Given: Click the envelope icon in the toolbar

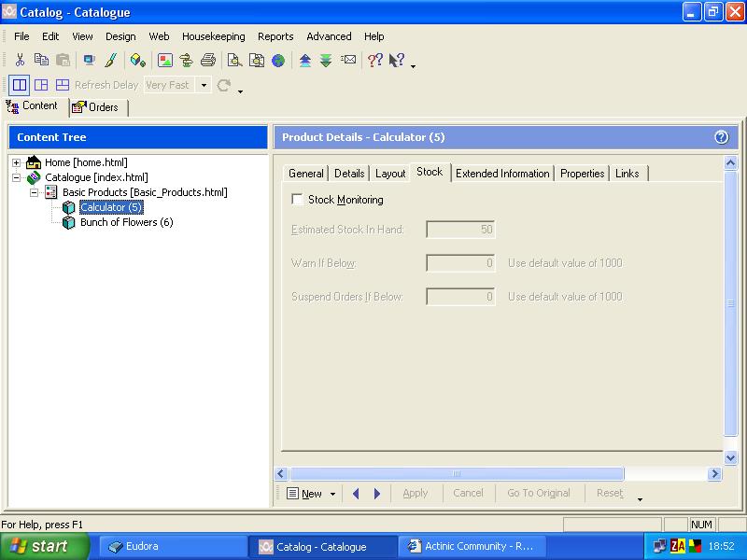Looking at the screenshot, I should click(x=348, y=61).
